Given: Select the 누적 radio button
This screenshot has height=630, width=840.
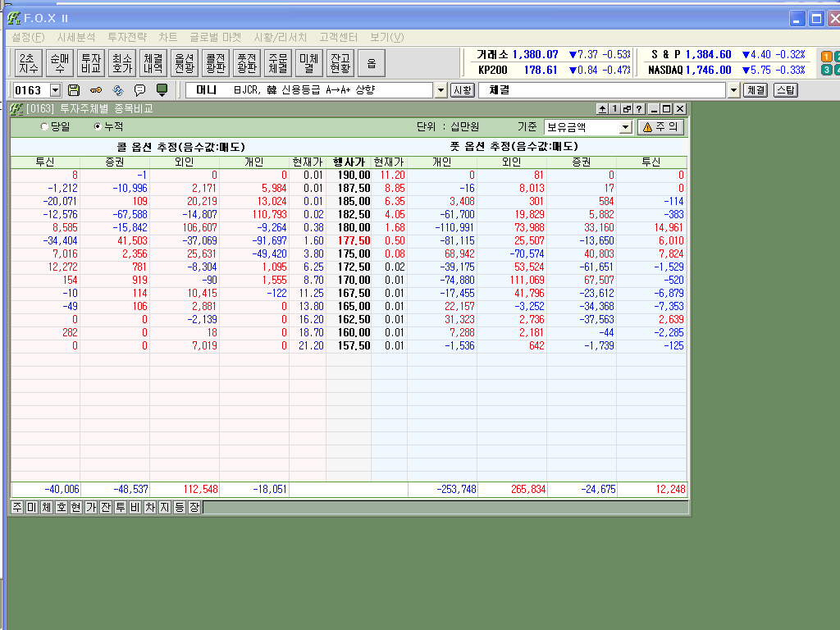Looking at the screenshot, I should tap(98, 126).
